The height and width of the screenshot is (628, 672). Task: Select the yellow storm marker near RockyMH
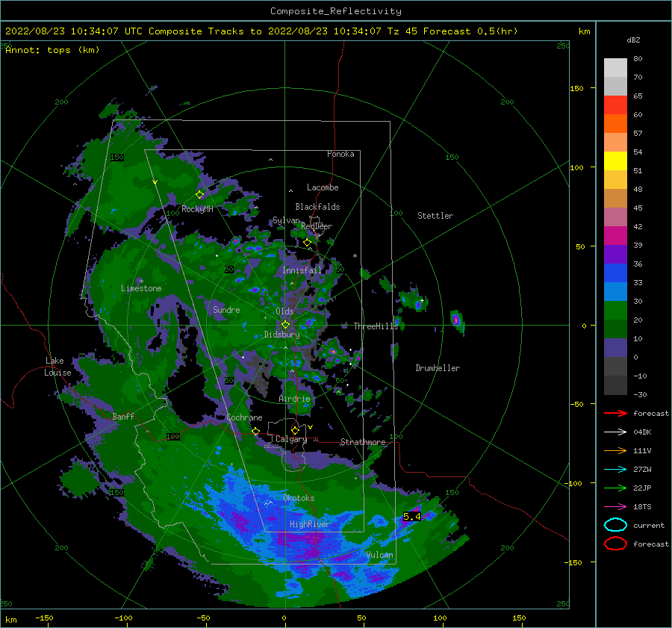click(199, 195)
